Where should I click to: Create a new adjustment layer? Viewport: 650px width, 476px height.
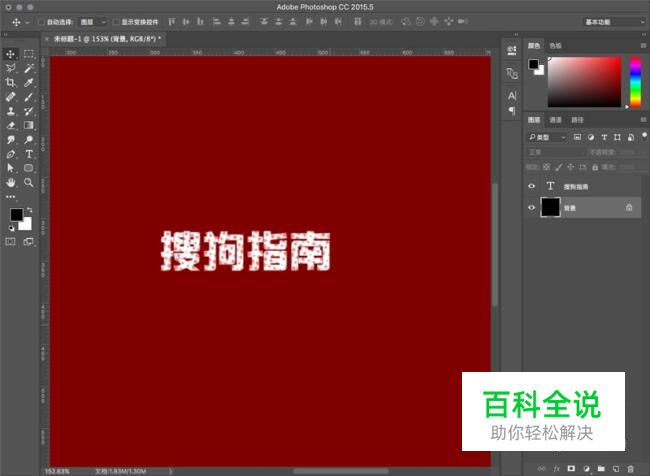586,469
